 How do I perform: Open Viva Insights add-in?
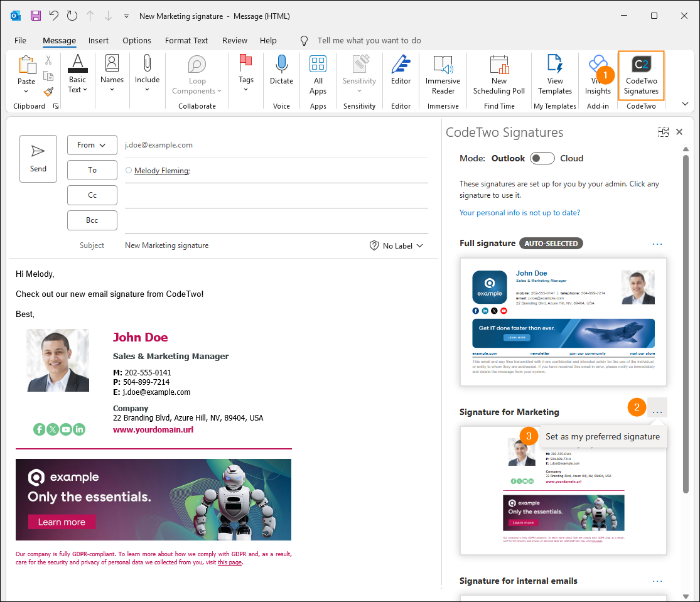pyautogui.click(x=598, y=75)
